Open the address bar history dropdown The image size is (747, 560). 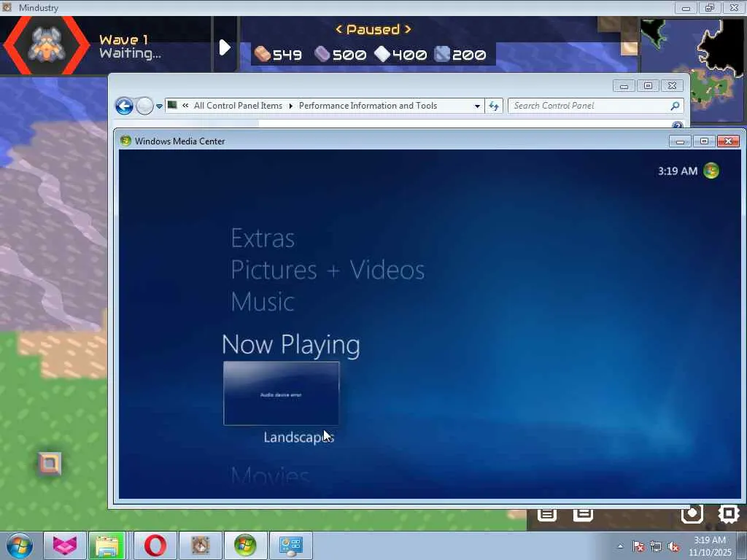pyautogui.click(x=477, y=106)
